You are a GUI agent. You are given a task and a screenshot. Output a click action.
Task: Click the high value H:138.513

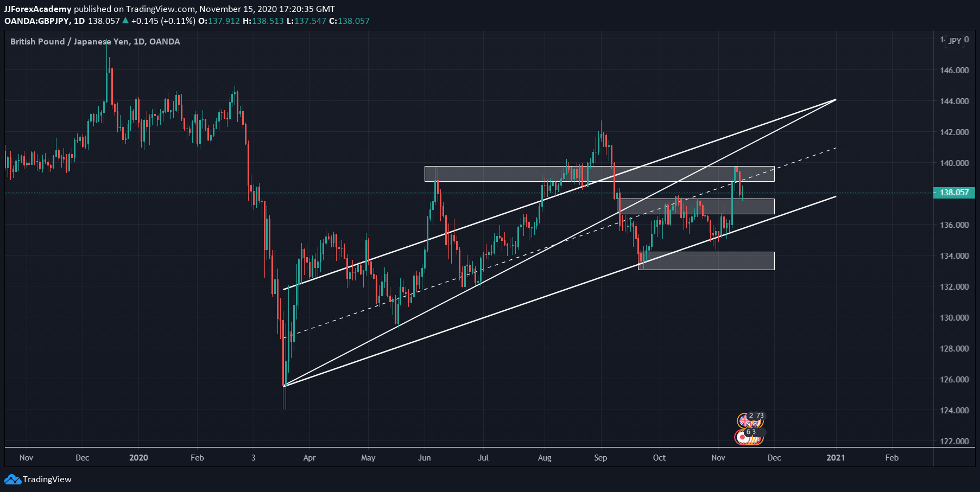tap(263, 21)
